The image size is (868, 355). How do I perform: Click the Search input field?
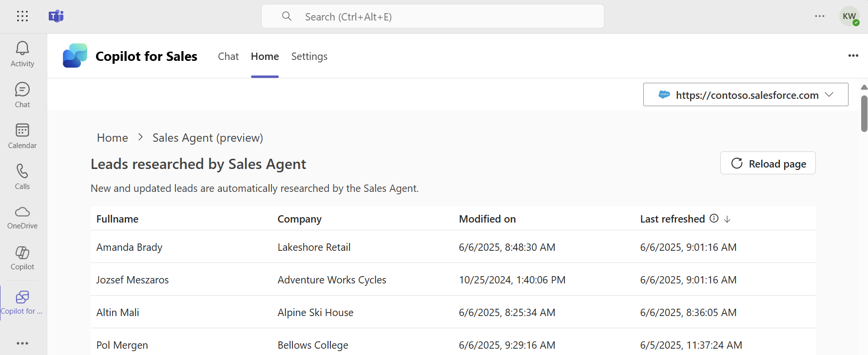432,17
